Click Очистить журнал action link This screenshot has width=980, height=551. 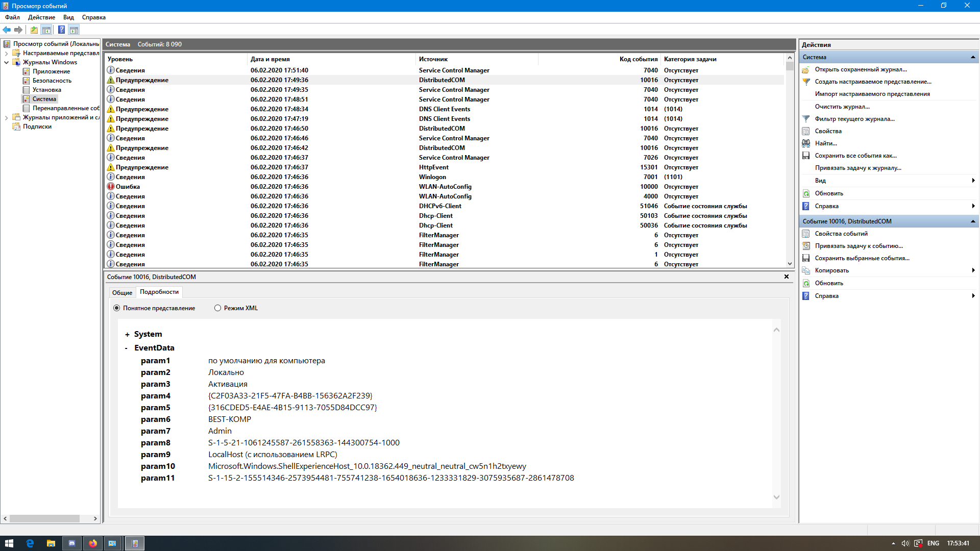pos(842,107)
